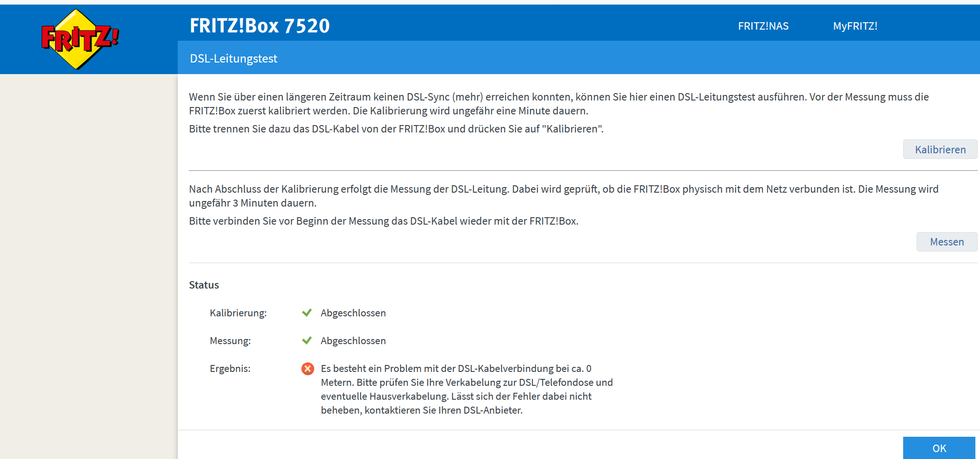Select the Status section heading
Viewport: 980px width, 459px height.
pyautogui.click(x=204, y=285)
